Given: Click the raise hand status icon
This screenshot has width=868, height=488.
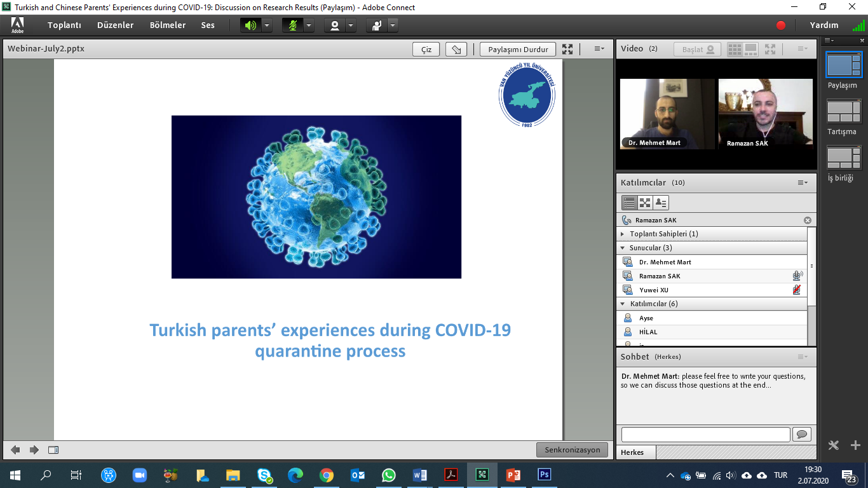Looking at the screenshot, I should point(377,25).
